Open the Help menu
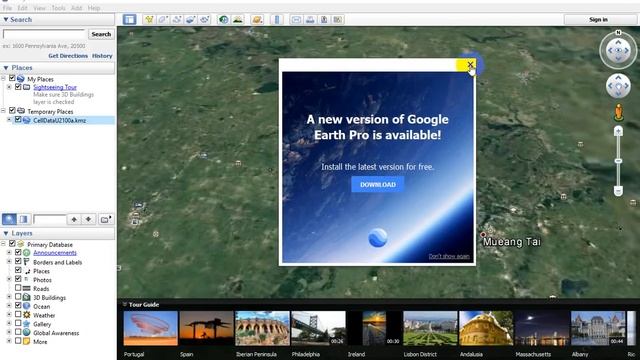640x360 pixels. tap(94, 8)
